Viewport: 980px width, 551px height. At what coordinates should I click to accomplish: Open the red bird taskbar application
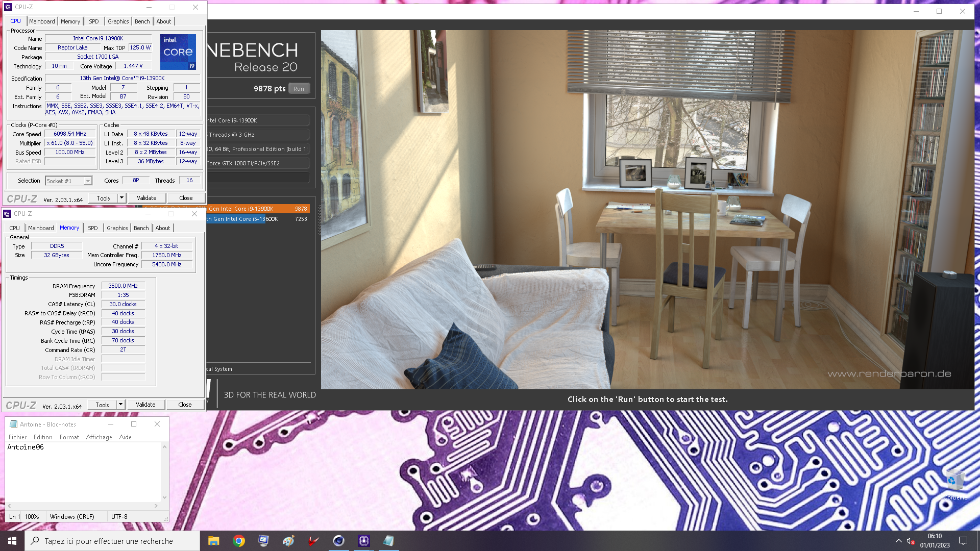(313, 541)
